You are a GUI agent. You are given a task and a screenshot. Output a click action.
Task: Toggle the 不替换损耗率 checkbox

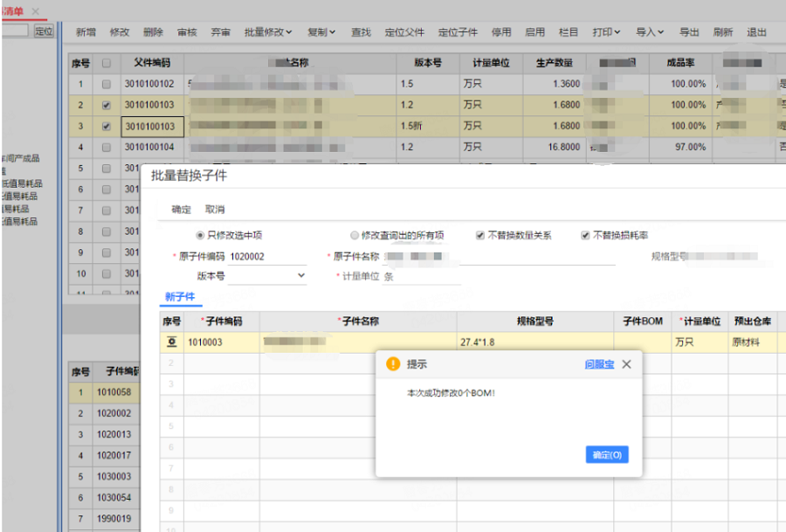click(x=585, y=235)
